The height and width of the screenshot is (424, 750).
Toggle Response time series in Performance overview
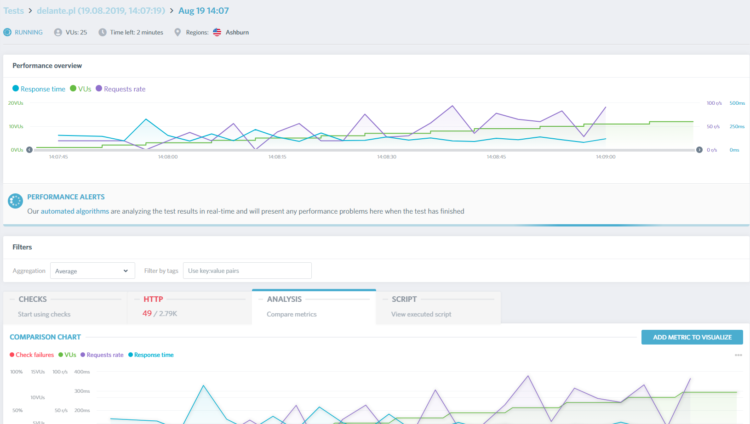(x=38, y=89)
